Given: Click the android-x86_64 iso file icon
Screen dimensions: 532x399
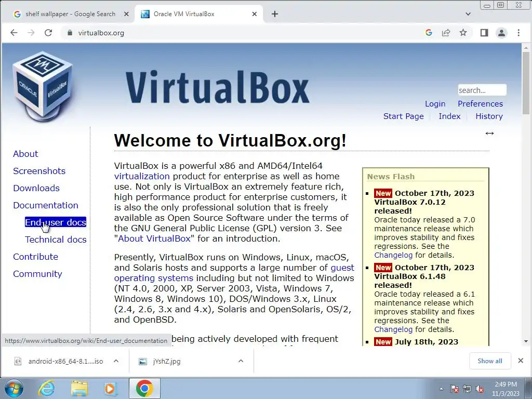Looking at the screenshot, I should (x=18, y=362).
